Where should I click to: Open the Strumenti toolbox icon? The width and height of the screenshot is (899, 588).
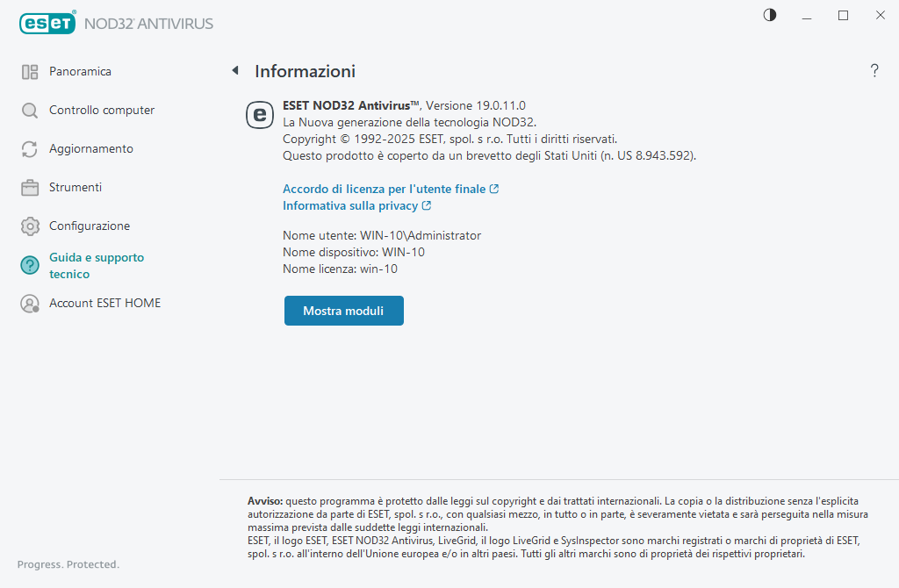coord(29,187)
